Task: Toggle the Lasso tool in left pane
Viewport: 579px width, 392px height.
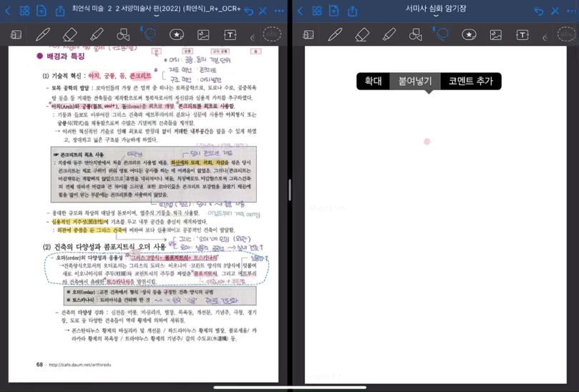Action: (150, 34)
